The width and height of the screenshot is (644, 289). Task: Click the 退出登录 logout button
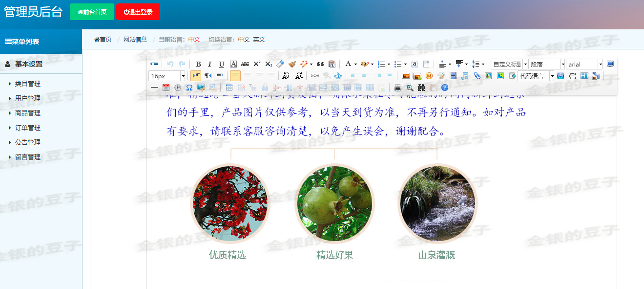(138, 12)
